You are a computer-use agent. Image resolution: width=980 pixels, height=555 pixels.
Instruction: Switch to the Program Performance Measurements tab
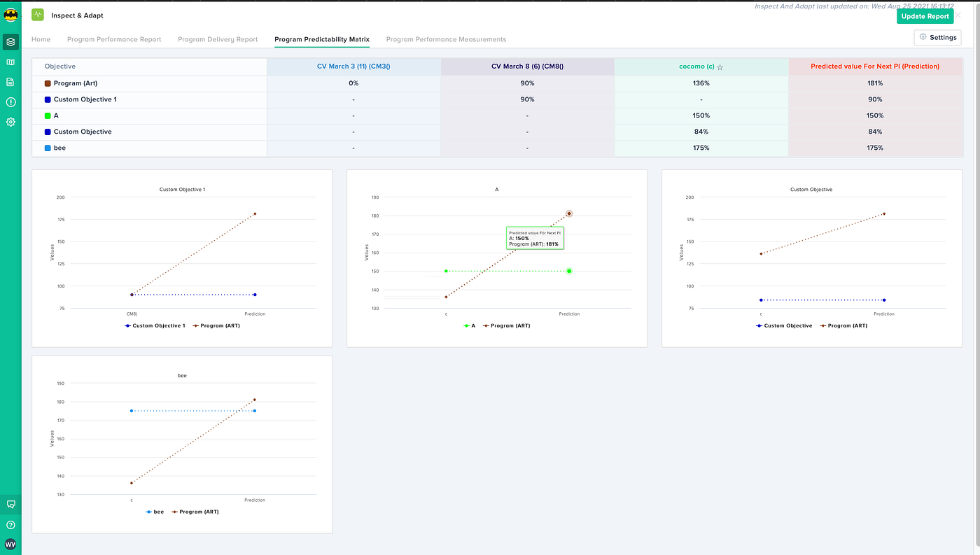click(x=446, y=38)
